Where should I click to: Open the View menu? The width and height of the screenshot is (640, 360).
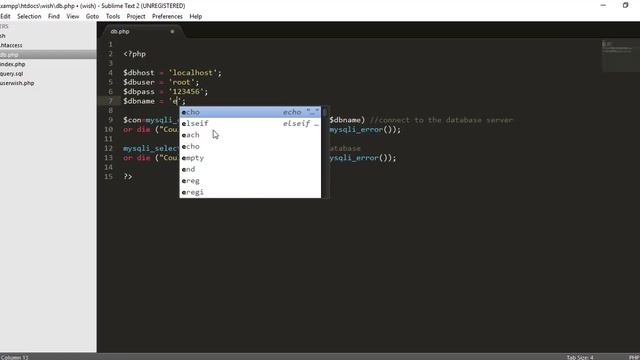coord(73,16)
